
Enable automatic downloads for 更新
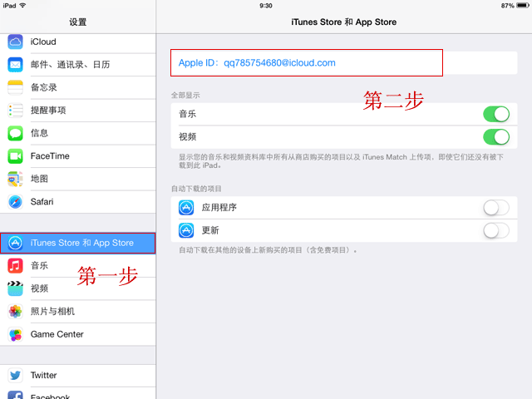(496, 231)
